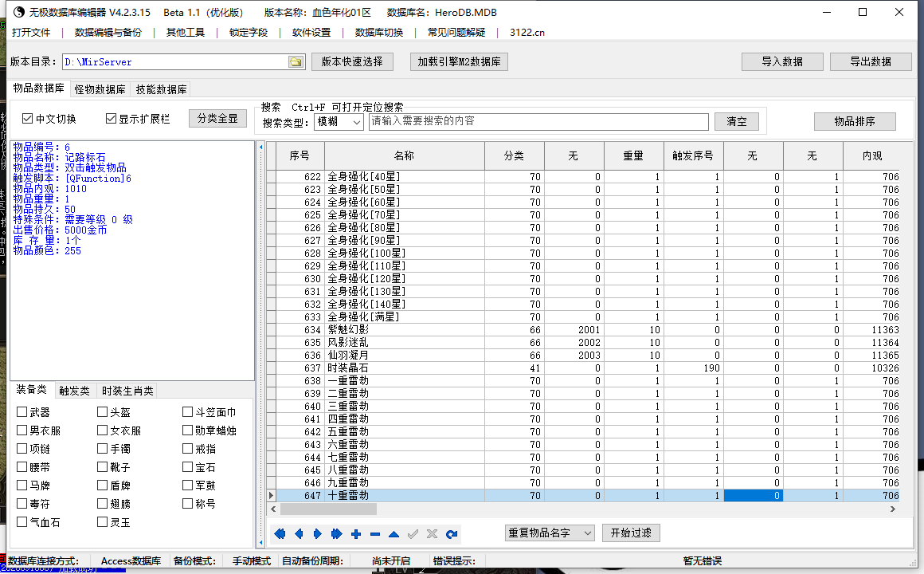
Task: Check the 武器 category box
Action: (22, 412)
